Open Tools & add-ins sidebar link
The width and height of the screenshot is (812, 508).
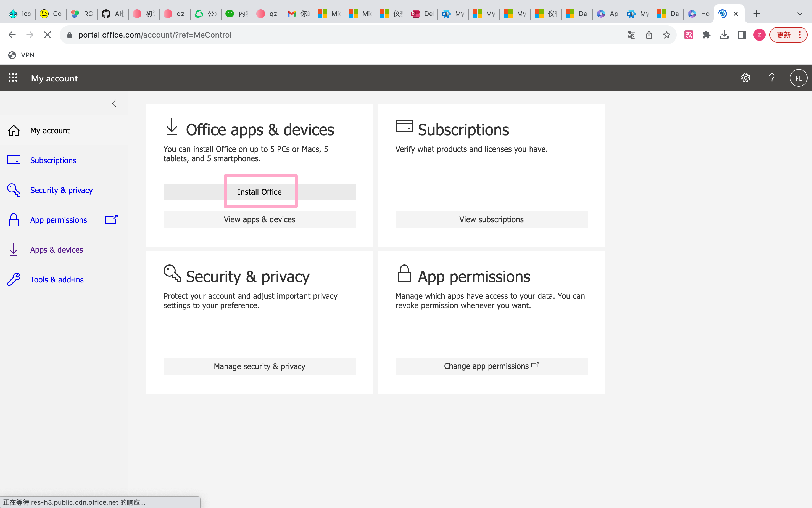(57, 279)
